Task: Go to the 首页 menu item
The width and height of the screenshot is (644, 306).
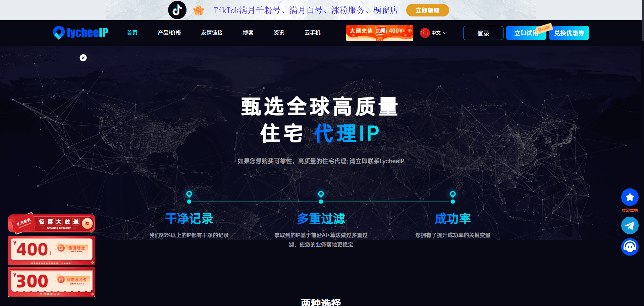Action: pyautogui.click(x=132, y=33)
